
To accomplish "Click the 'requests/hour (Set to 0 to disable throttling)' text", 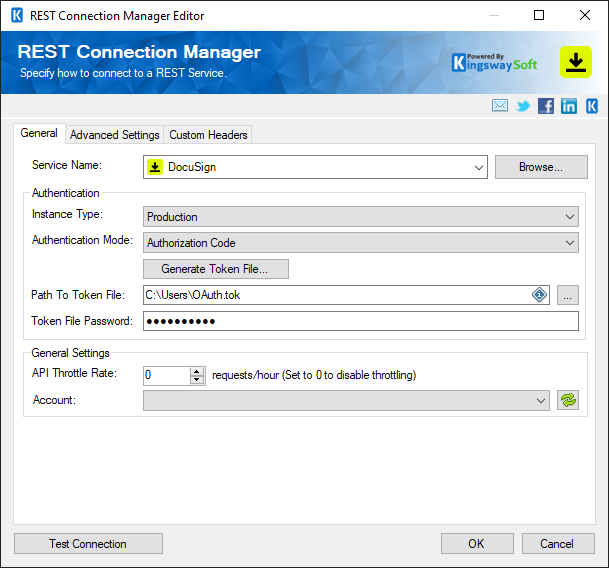I will (x=314, y=375).
